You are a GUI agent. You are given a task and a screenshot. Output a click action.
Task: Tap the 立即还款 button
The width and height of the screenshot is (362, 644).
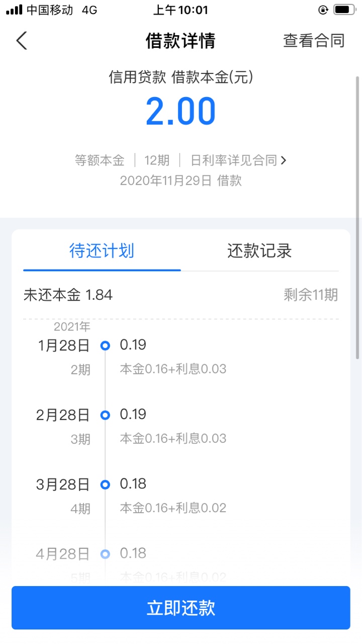[181, 608]
